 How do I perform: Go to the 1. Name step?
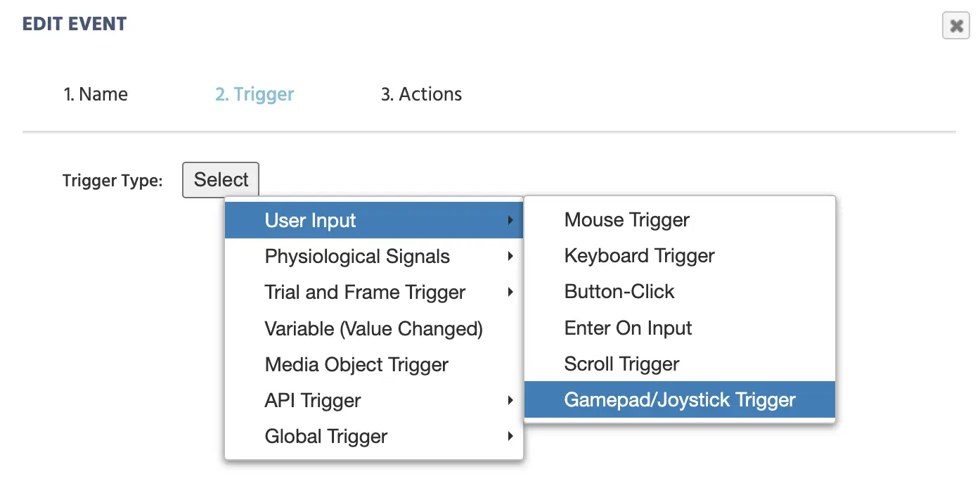96,94
